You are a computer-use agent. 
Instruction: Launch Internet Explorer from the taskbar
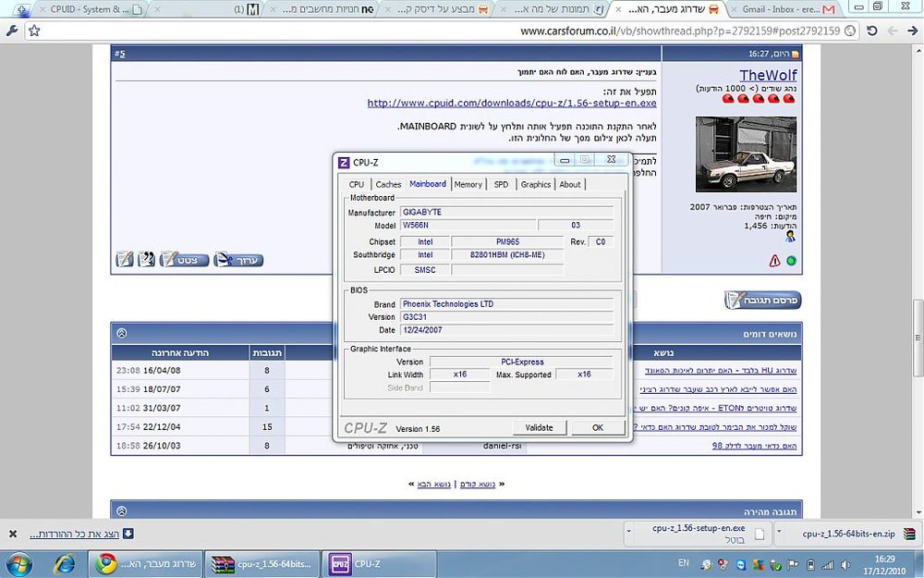(64, 564)
